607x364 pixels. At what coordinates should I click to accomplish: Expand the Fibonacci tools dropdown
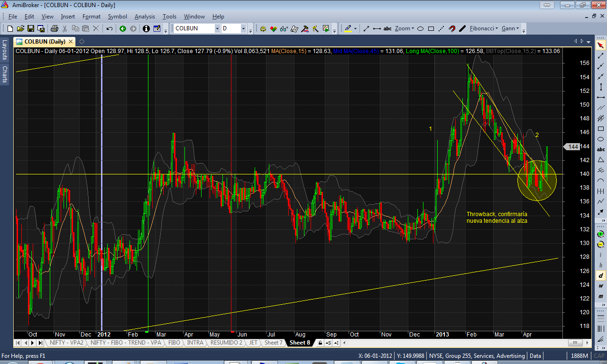pyautogui.click(x=497, y=28)
